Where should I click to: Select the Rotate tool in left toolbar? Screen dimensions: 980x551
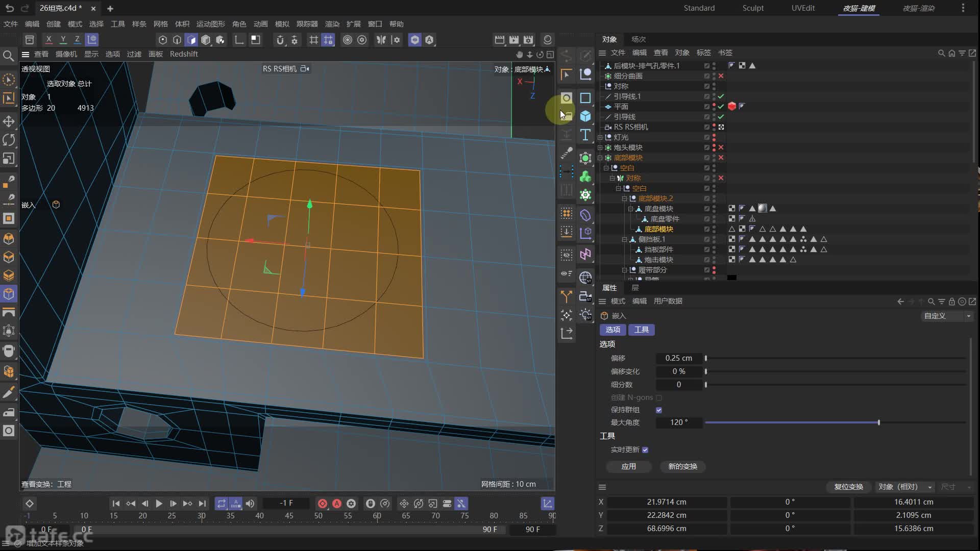click(9, 140)
